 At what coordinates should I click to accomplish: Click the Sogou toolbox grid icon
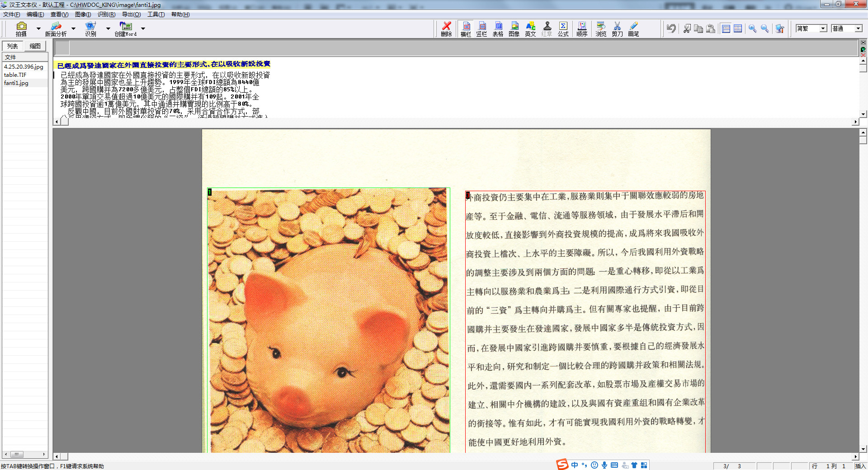point(644,465)
